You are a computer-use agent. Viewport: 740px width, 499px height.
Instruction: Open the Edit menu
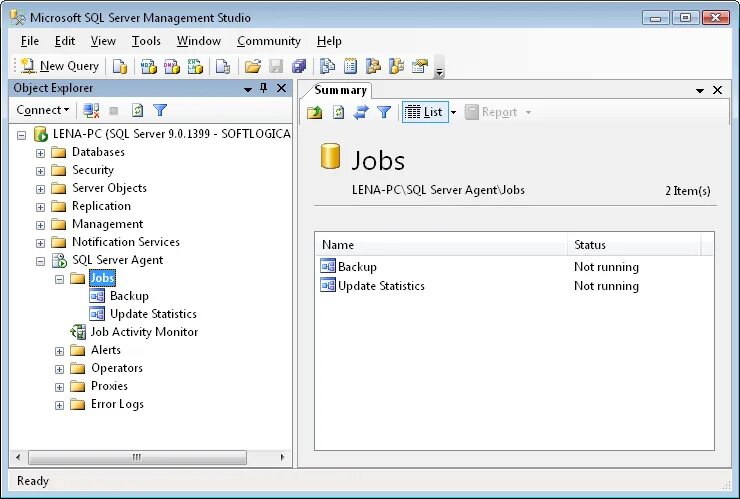click(x=65, y=41)
